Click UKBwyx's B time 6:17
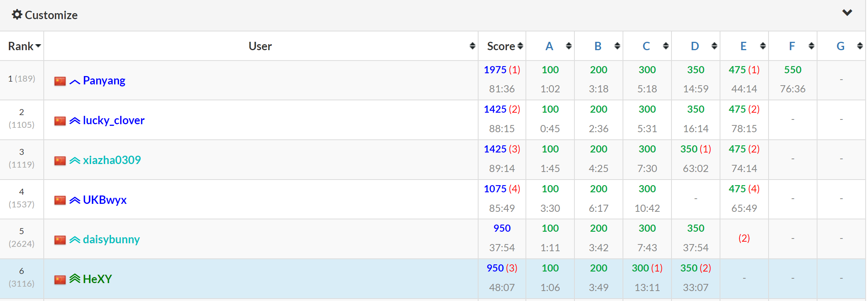The image size is (868, 301). 599,208
